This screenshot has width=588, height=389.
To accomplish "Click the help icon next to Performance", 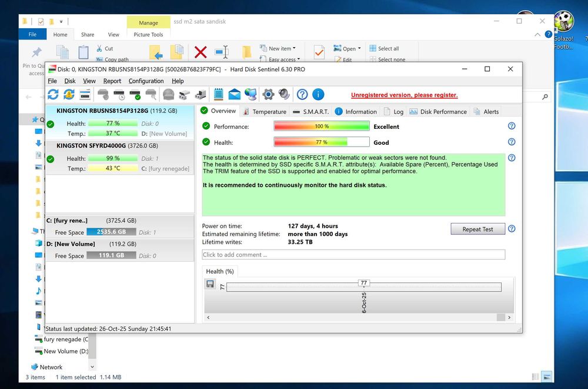I will point(512,126).
